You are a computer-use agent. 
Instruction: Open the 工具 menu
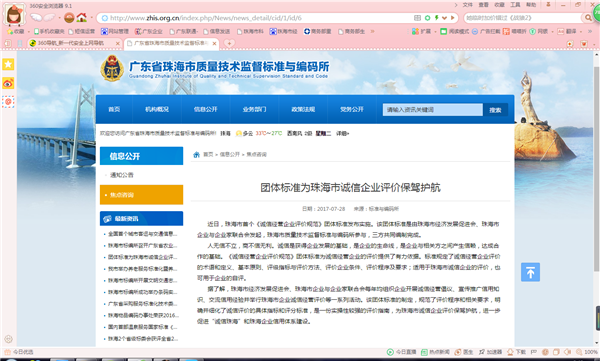tap(515, 5)
